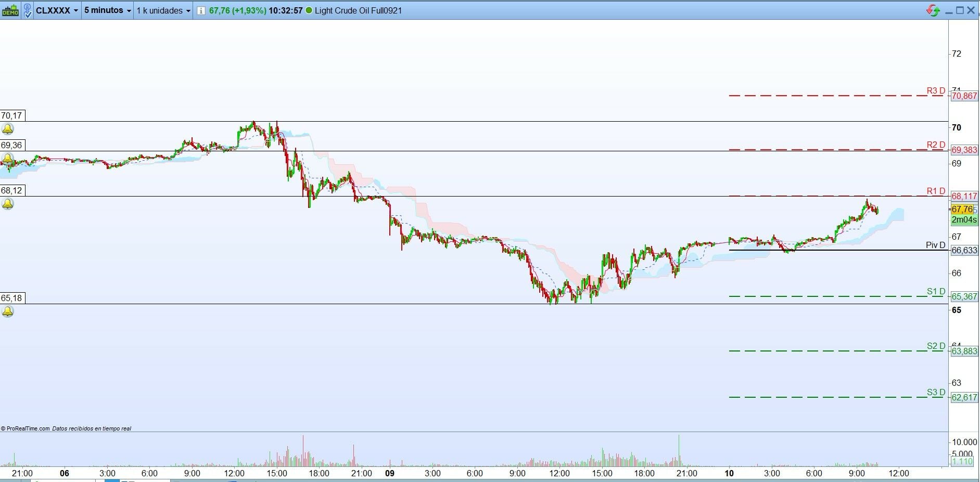Select the 68,12 horizontal line label
This screenshot has width=980, height=482.
click(12, 190)
